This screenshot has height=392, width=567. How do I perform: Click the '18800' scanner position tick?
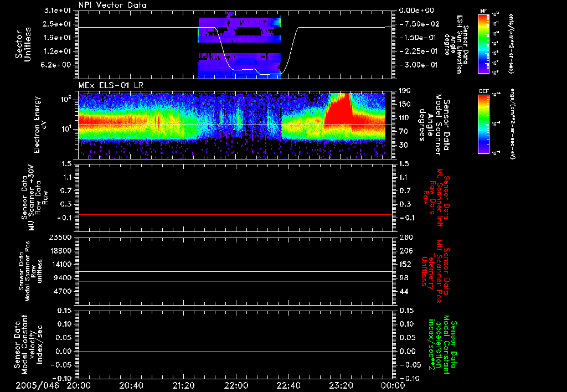[60, 251]
